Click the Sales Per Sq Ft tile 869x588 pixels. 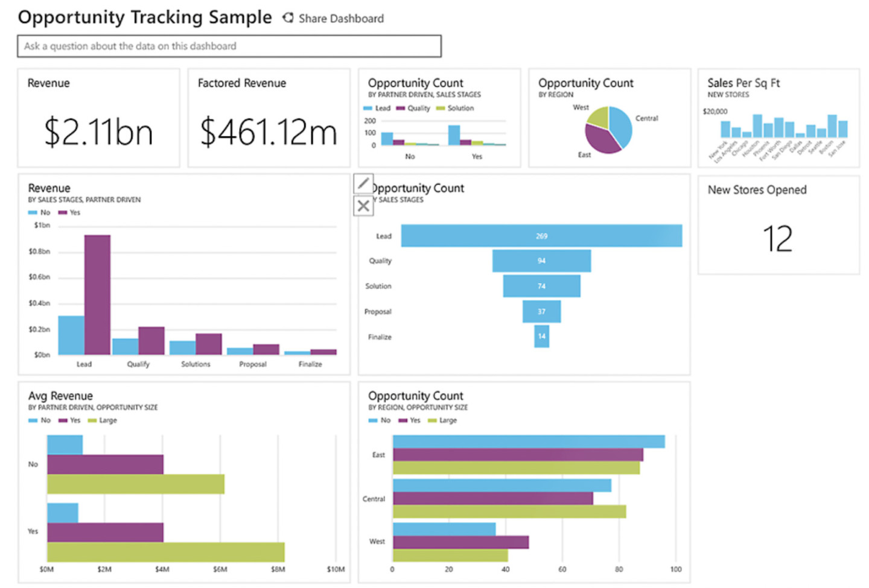(778, 118)
